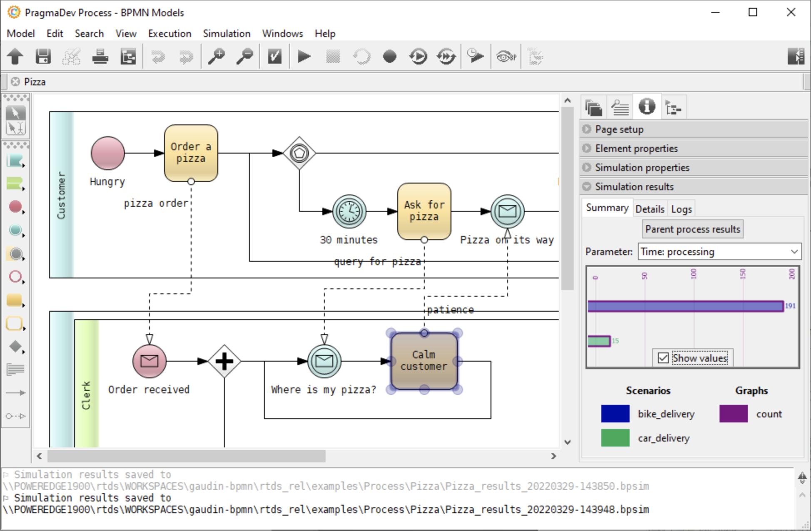Collapse the Simulation results section
Screen dimensions: 812x531
click(634, 187)
